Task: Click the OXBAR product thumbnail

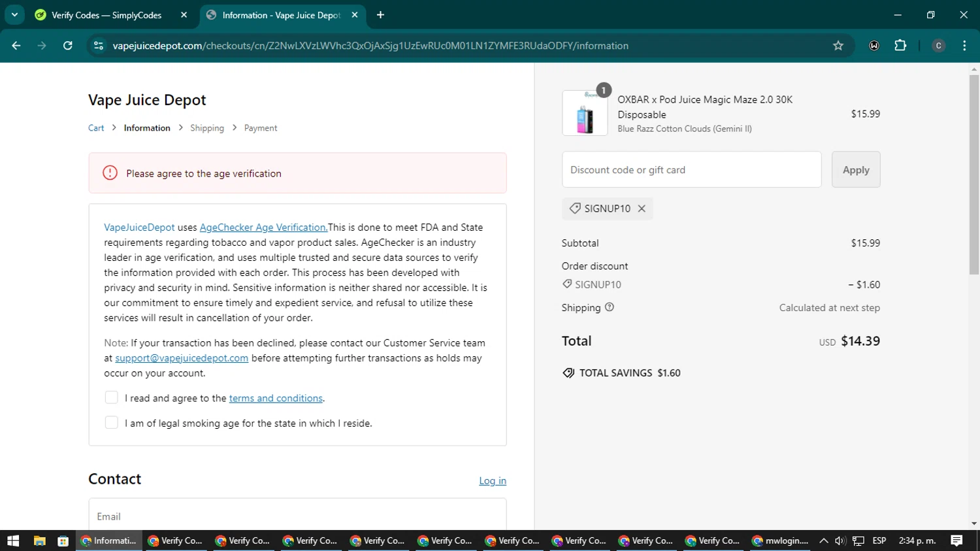Action: (x=585, y=113)
